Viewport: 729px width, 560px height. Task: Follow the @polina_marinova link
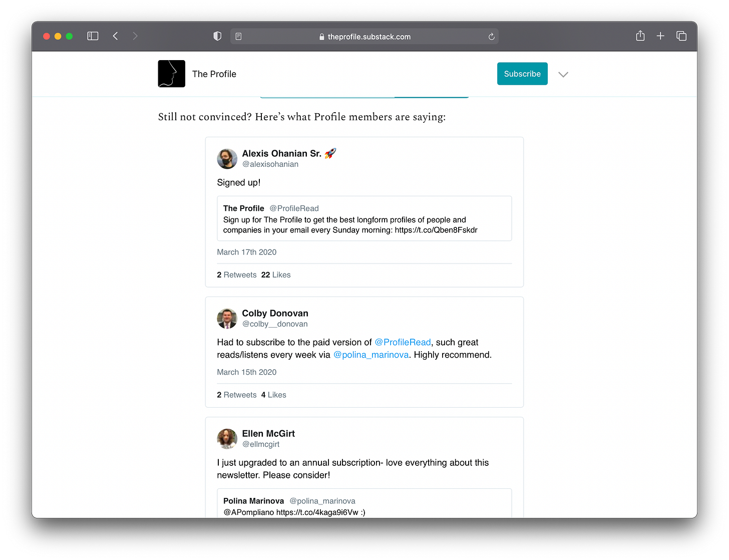371,355
